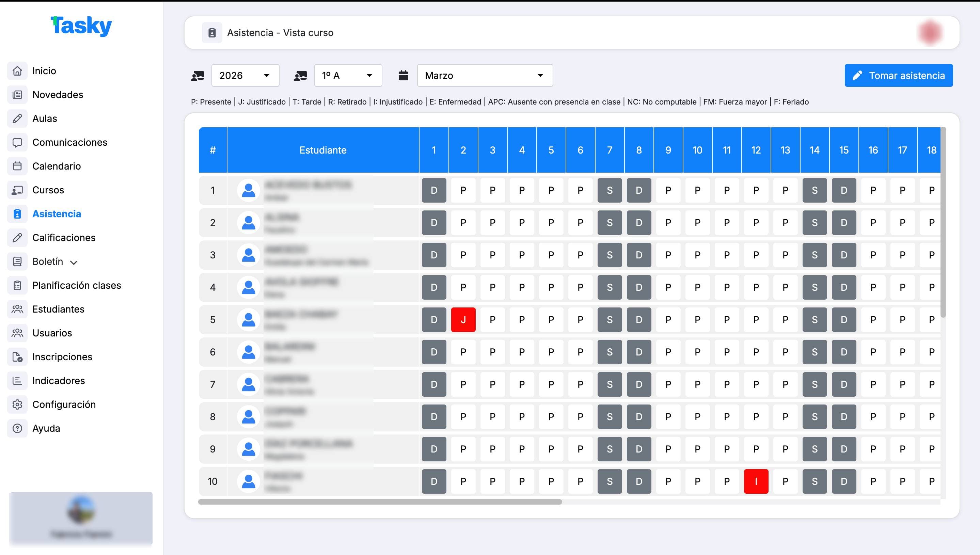Open Indicadores via its chart icon
This screenshot has height=555, width=980.
(x=17, y=380)
